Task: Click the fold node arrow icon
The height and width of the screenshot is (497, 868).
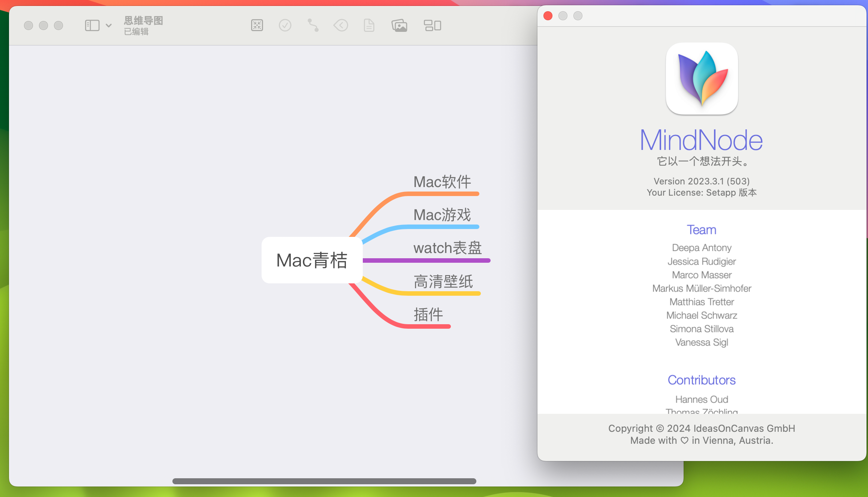Action: pos(341,25)
